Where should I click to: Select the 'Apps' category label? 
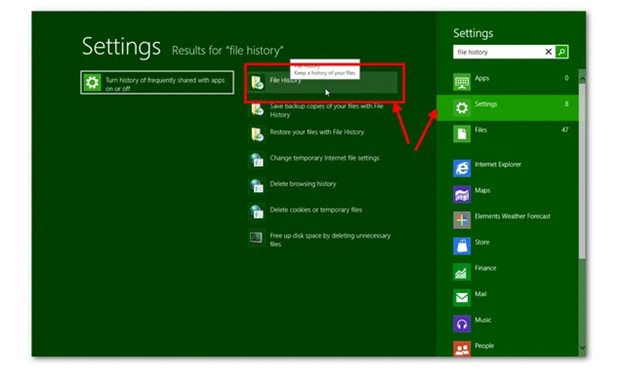(x=482, y=78)
